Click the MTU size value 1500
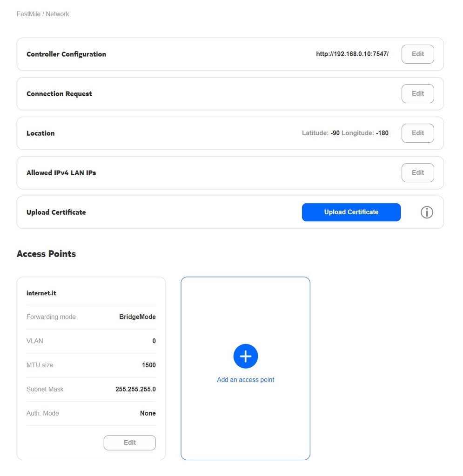The height and width of the screenshot is (476, 463). (149, 365)
